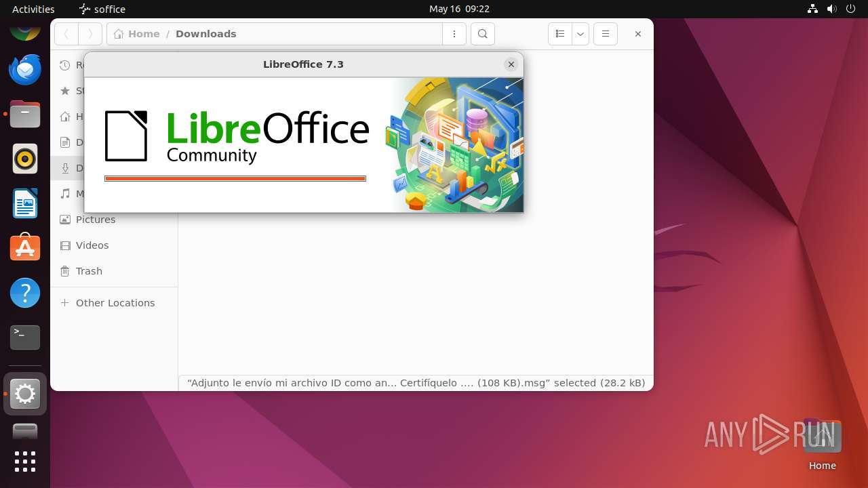Click the Home house icon in sidebar
868x488 pixels.
coord(65,117)
